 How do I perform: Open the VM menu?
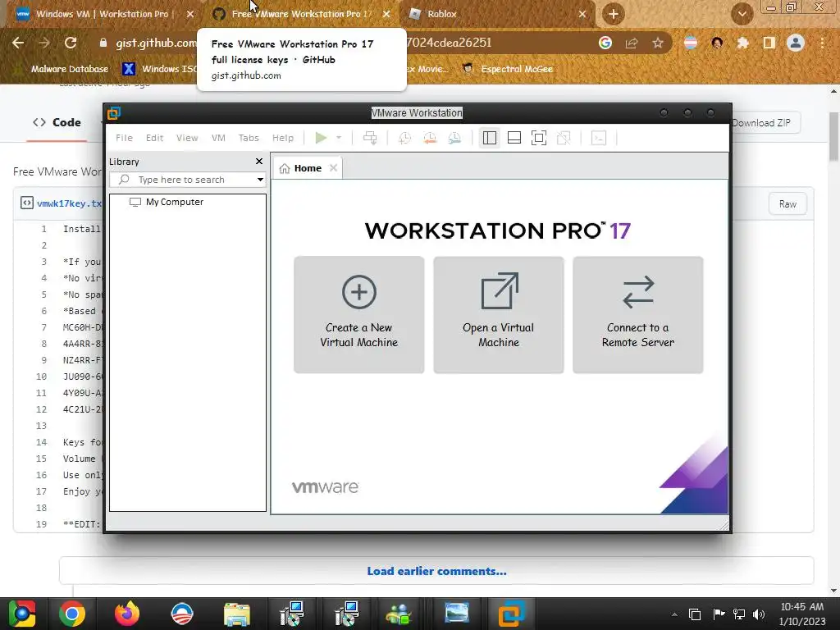tap(218, 138)
